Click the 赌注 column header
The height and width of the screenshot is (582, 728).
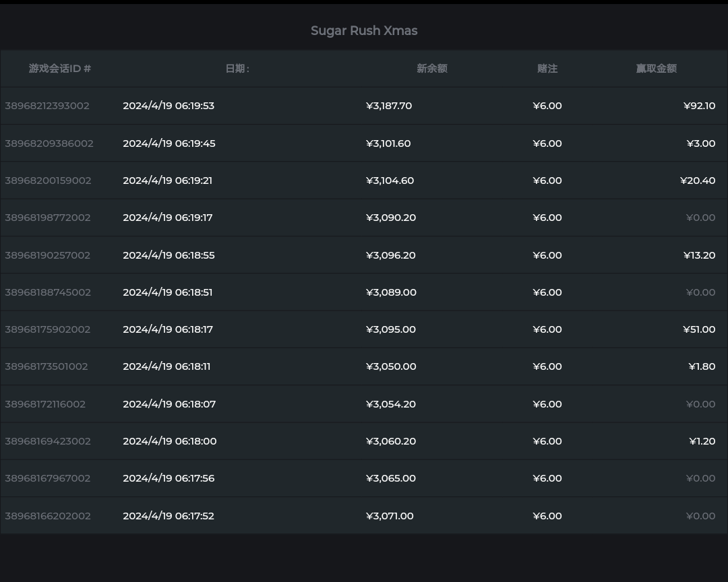click(x=547, y=69)
